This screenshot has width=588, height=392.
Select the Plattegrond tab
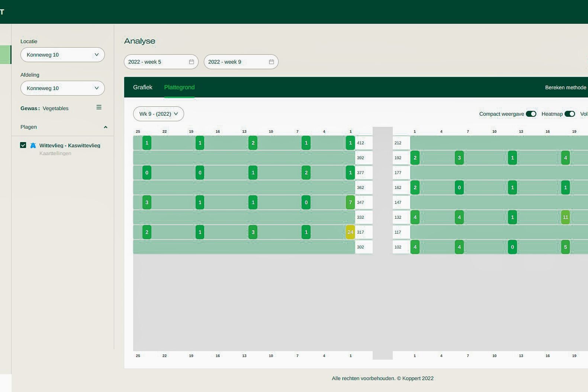point(179,87)
